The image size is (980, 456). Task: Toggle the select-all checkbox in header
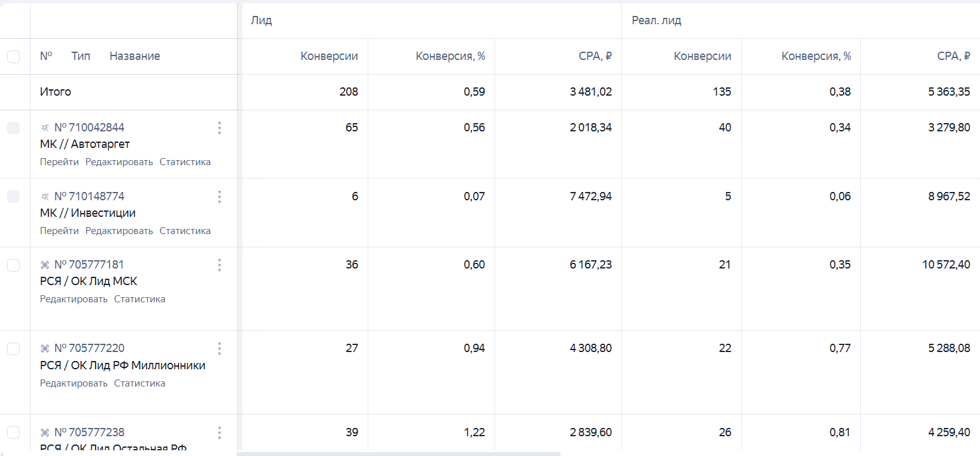[13, 57]
